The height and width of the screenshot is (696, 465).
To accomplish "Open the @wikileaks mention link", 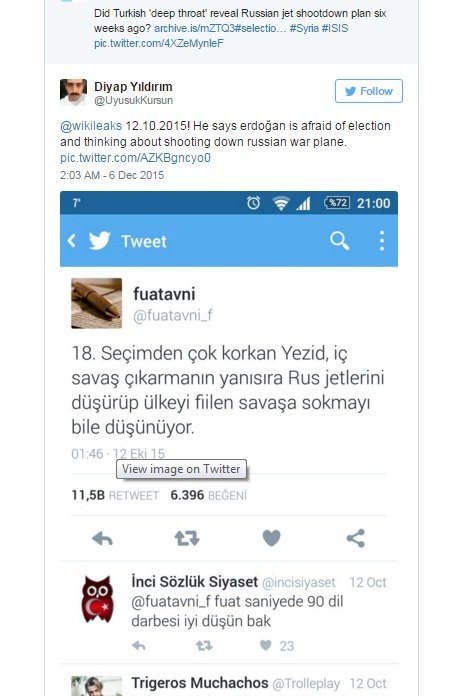I will [x=91, y=126].
